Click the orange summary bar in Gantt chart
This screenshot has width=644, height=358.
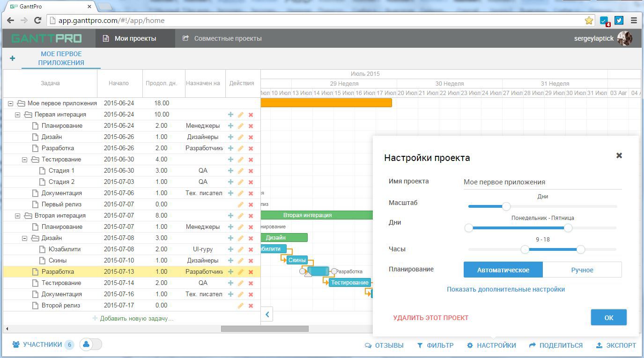[326, 103]
